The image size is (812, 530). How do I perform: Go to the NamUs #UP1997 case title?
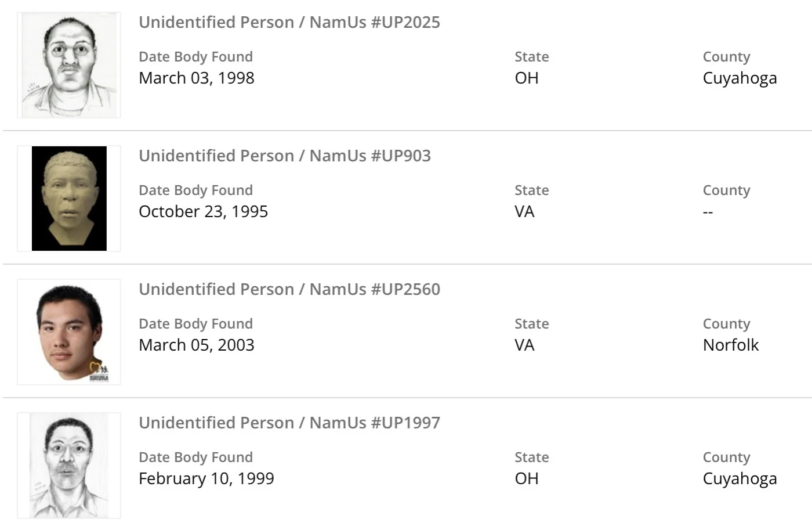[x=289, y=423]
